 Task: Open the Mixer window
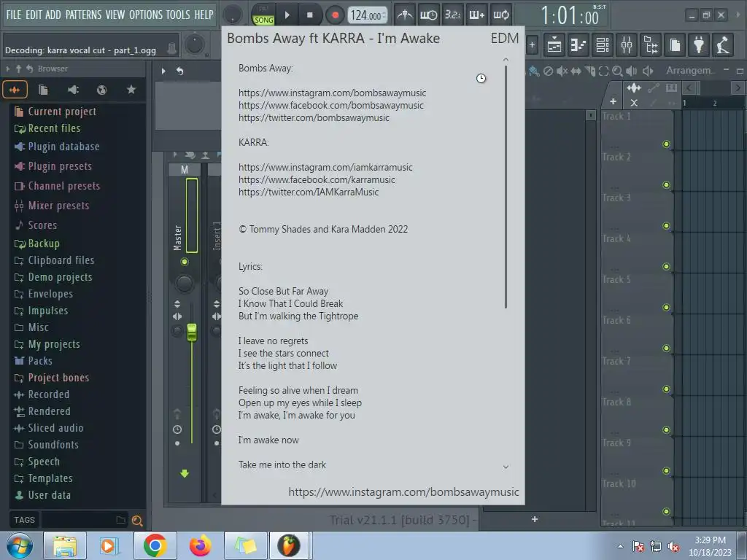click(627, 45)
